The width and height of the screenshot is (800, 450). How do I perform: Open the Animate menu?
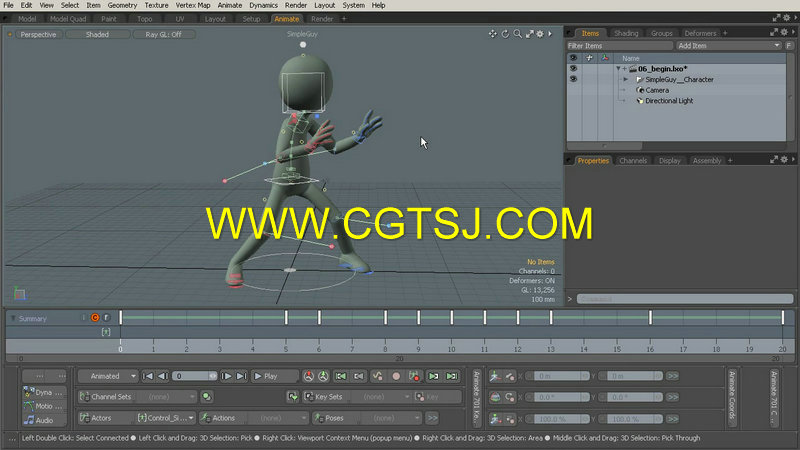coord(230,5)
